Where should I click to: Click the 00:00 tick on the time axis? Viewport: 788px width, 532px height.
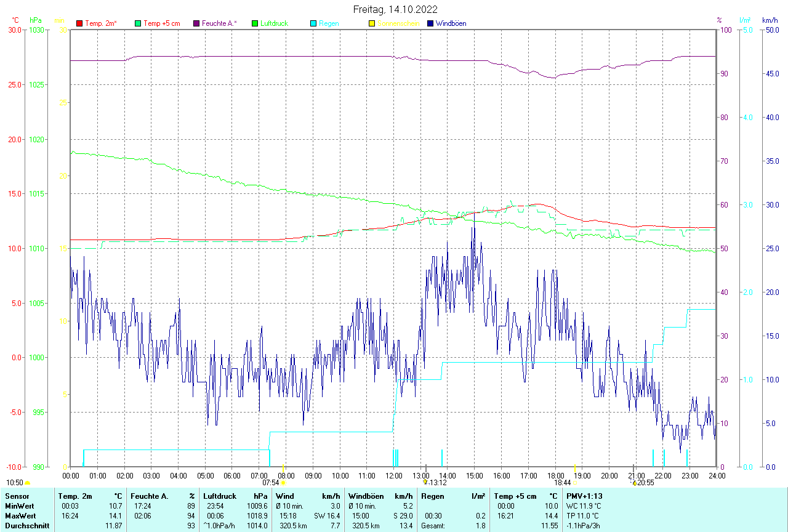pyautogui.click(x=70, y=475)
